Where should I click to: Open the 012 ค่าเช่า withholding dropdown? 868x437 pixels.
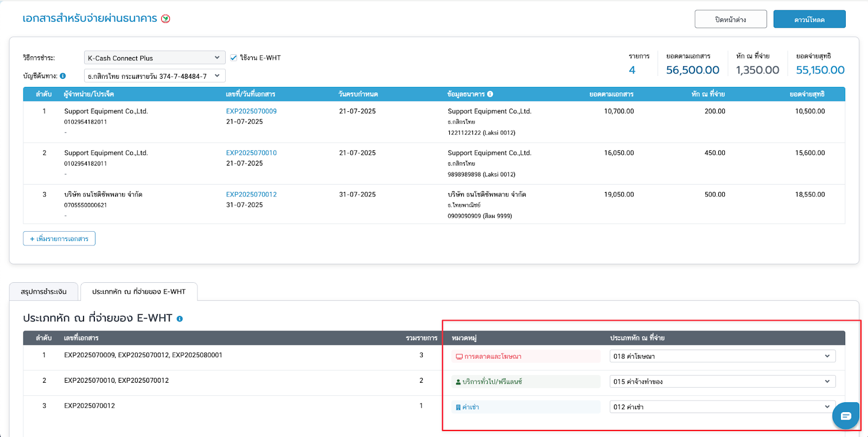tap(722, 407)
